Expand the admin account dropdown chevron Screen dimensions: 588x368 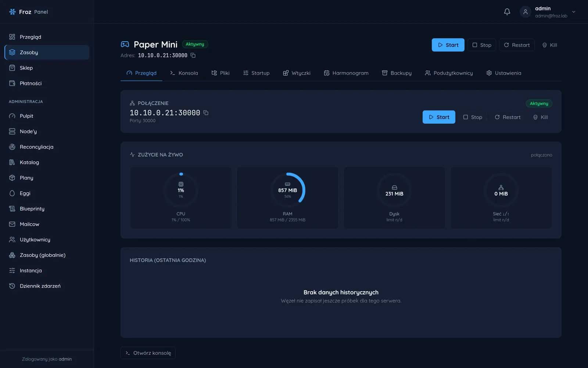[574, 12]
